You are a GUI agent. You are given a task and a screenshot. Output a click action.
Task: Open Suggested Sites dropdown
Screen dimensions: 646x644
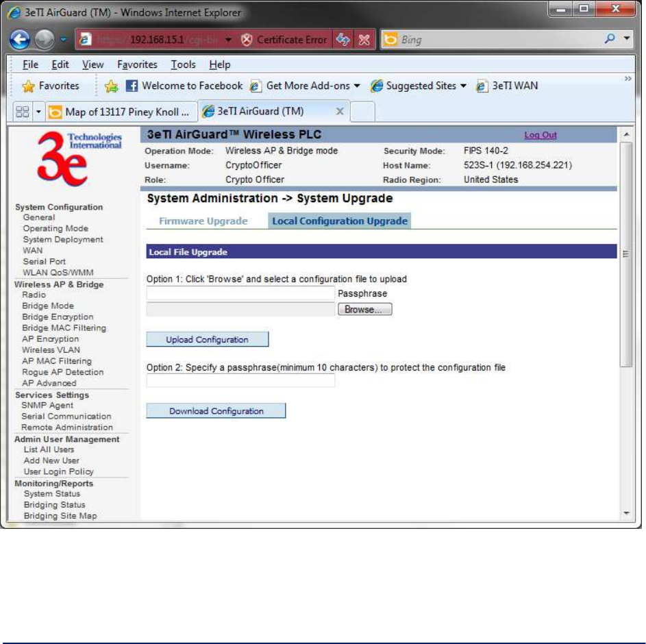click(x=419, y=86)
